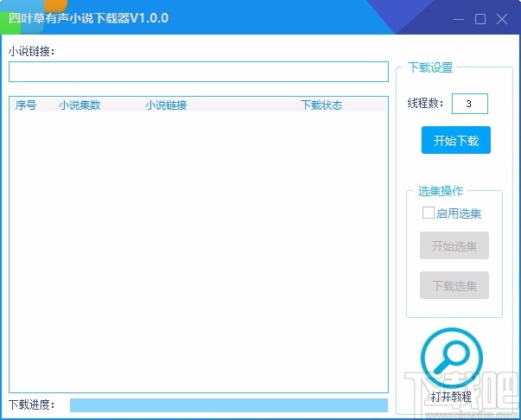
Task: Click the 下载进度 progress bar
Action: pos(229,405)
